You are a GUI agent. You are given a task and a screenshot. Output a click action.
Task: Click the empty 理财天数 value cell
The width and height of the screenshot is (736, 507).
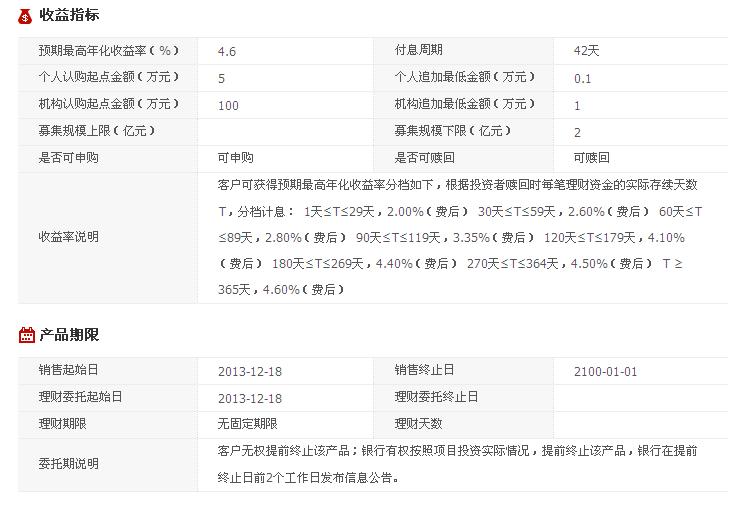click(x=640, y=424)
